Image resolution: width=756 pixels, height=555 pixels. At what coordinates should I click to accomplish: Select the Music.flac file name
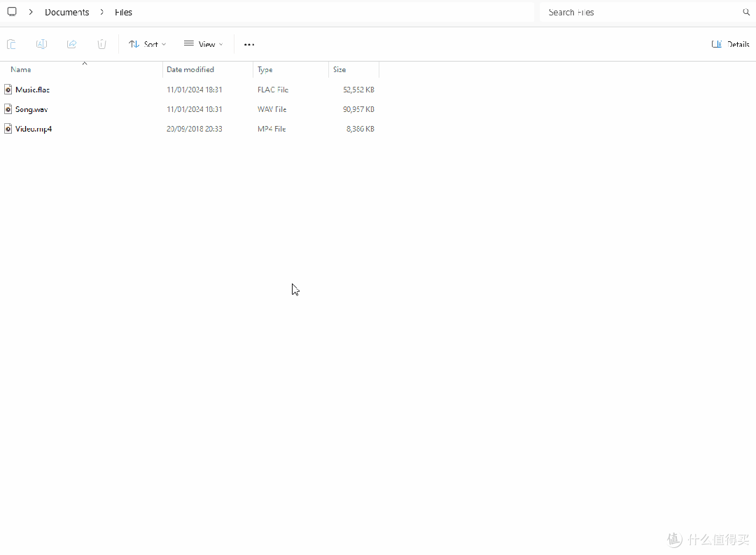click(32, 90)
